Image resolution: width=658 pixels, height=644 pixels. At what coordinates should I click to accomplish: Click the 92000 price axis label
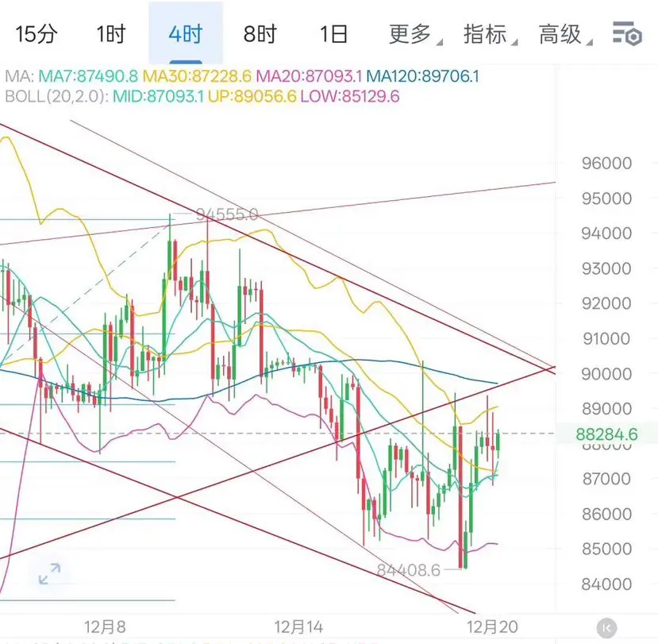pos(606,303)
